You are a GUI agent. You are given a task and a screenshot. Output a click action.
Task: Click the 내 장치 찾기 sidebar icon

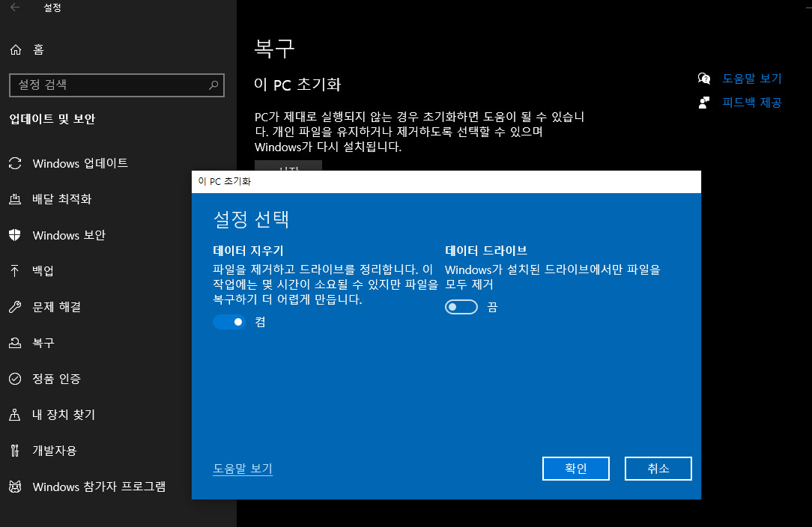pos(15,415)
